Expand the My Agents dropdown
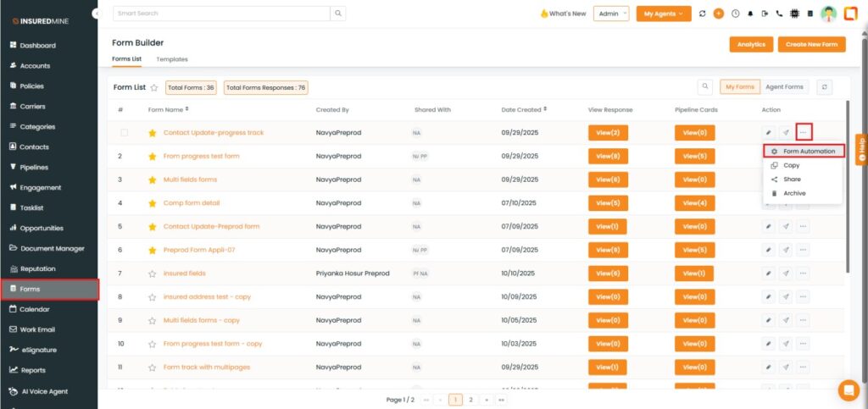Image resolution: width=868 pixels, height=409 pixels. point(663,14)
